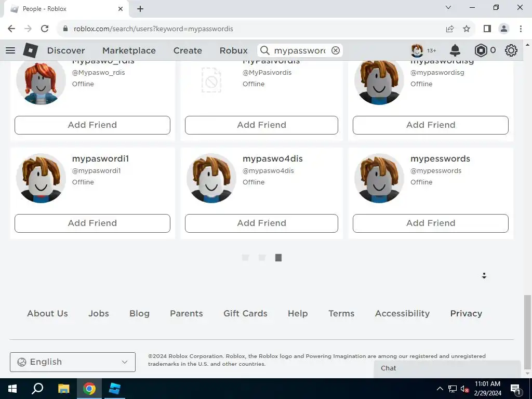This screenshot has width=532, height=399.
Task: Open the mypesswords profile name
Action: pyautogui.click(x=441, y=159)
